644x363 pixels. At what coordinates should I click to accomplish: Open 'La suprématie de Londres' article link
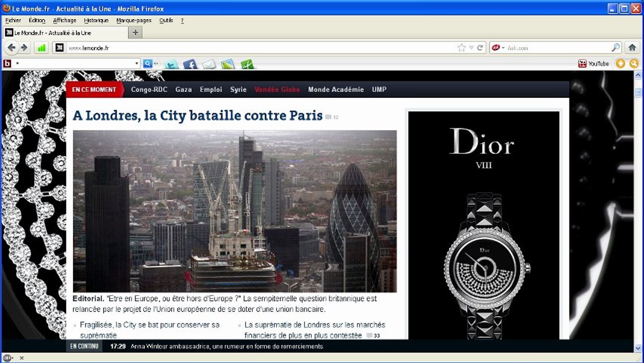point(315,330)
